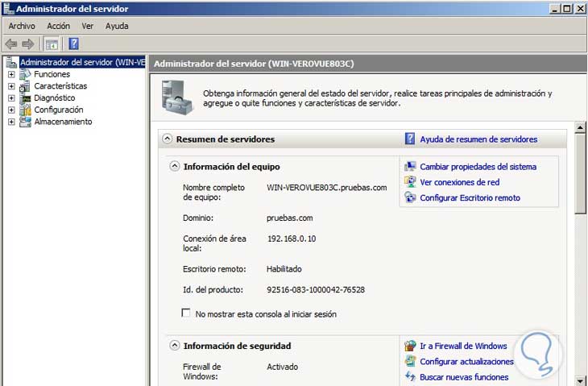Click the Configurar Escritorio remoto icon
The height and width of the screenshot is (386, 588).
pyautogui.click(x=410, y=197)
